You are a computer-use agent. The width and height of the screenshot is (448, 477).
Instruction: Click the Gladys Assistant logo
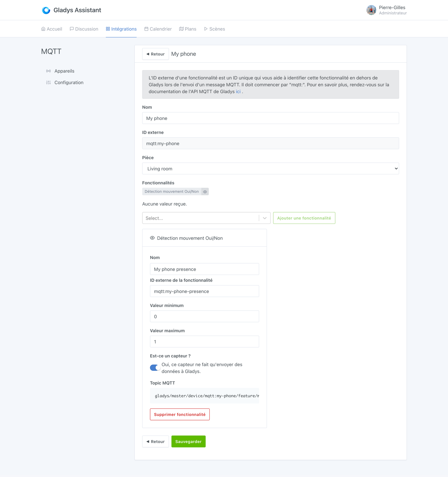click(x=46, y=10)
